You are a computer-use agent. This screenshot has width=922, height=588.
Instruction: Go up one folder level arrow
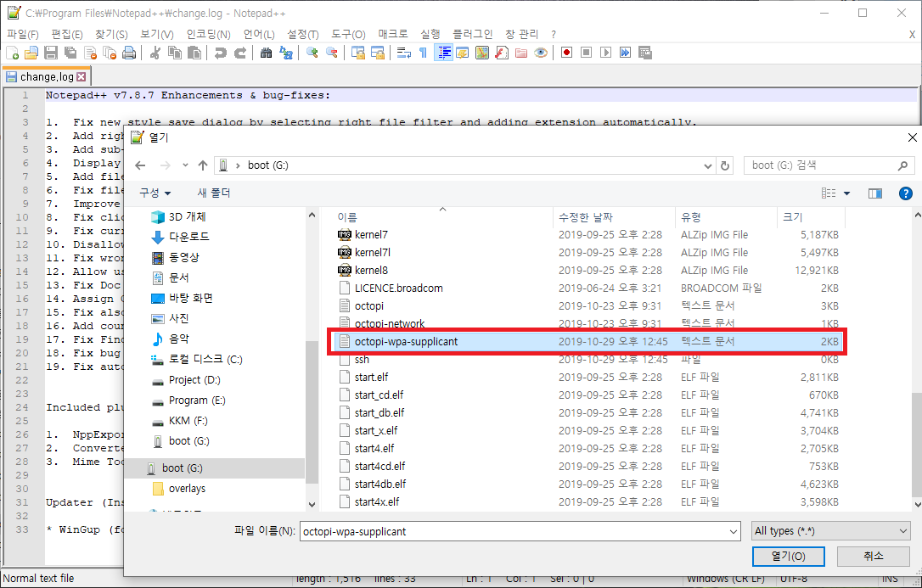tap(203, 165)
